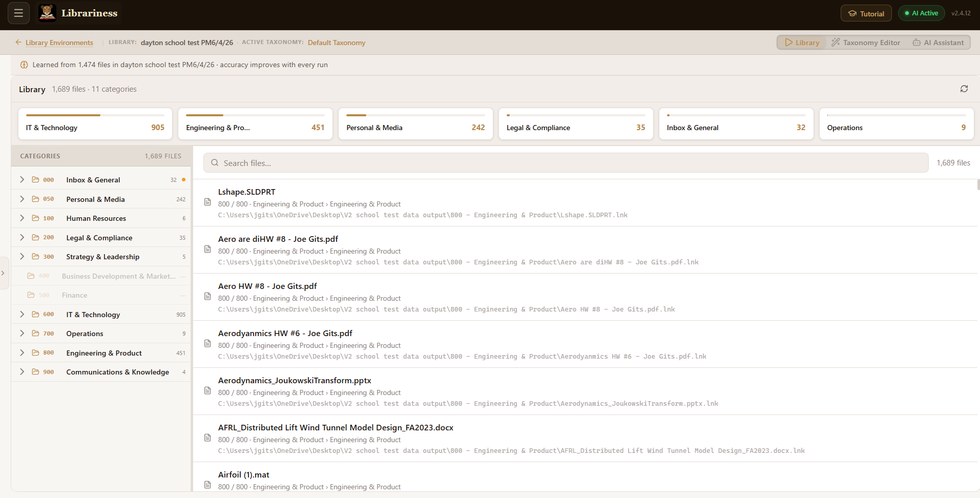Select the Airfoil (1).mat file name
980x498 pixels.
pyautogui.click(x=244, y=474)
